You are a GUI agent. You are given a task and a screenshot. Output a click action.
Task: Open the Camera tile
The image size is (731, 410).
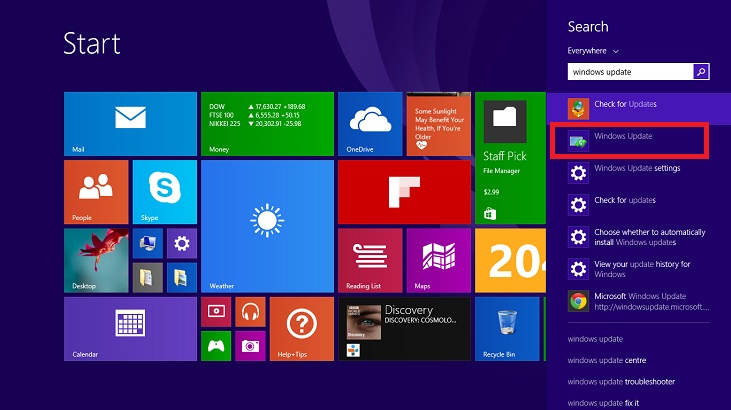click(250, 345)
